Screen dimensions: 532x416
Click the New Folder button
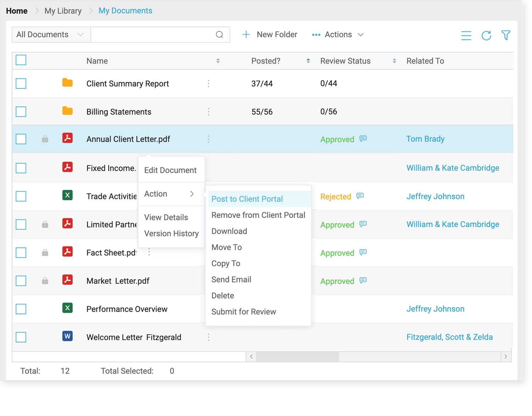(x=270, y=34)
